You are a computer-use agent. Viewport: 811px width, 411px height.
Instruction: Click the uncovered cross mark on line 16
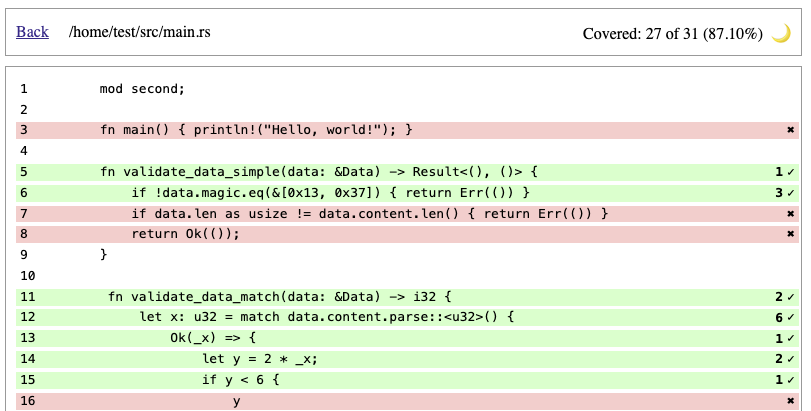(x=790, y=401)
